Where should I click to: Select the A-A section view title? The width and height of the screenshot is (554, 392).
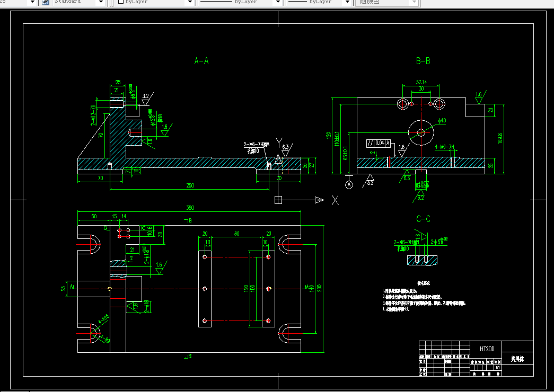[201, 61]
